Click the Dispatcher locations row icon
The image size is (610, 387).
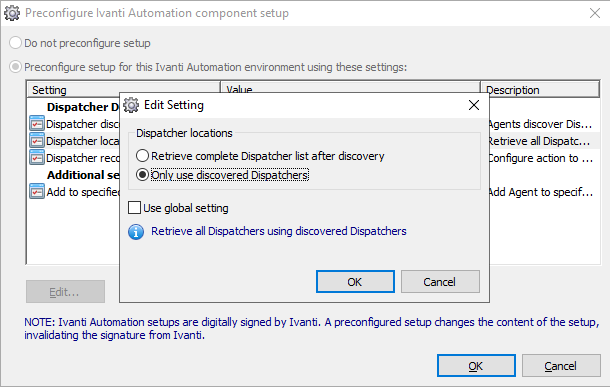click(x=37, y=140)
